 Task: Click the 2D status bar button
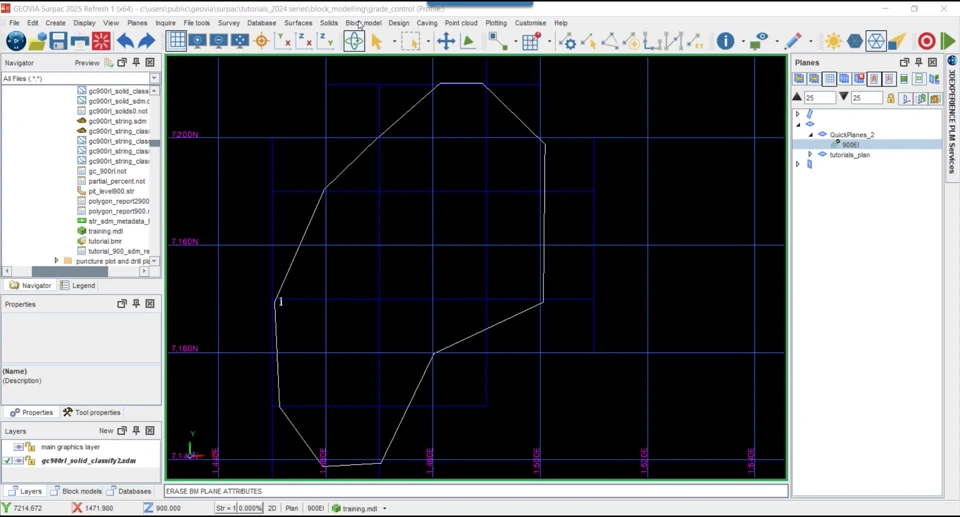[272, 508]
